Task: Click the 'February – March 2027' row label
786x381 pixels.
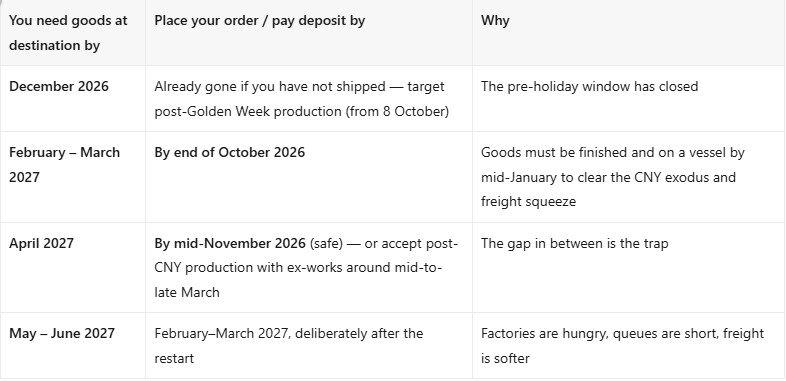Action: 64,164
